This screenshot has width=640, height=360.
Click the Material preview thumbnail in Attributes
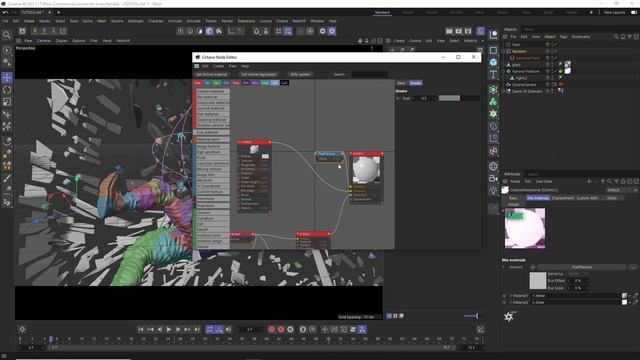coord(524,228)
